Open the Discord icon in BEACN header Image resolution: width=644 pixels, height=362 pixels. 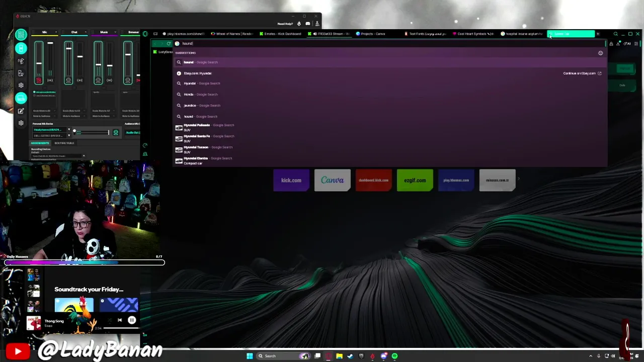pos(308,24)
